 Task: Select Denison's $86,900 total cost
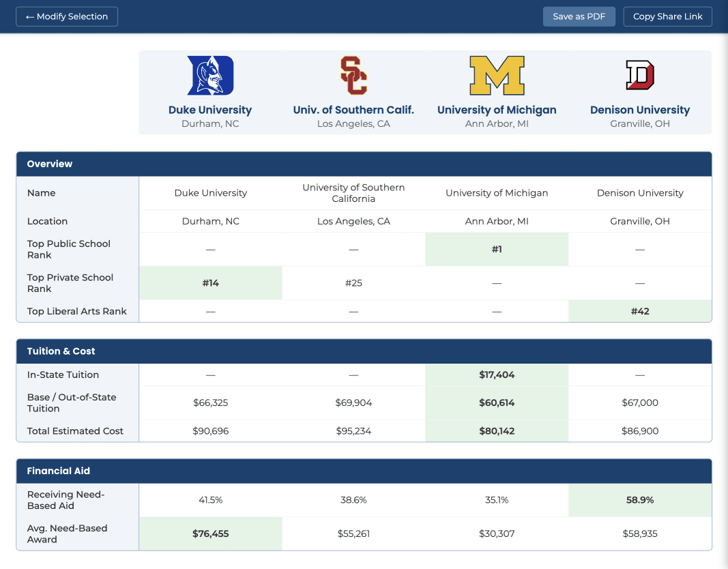coord(640,431)
